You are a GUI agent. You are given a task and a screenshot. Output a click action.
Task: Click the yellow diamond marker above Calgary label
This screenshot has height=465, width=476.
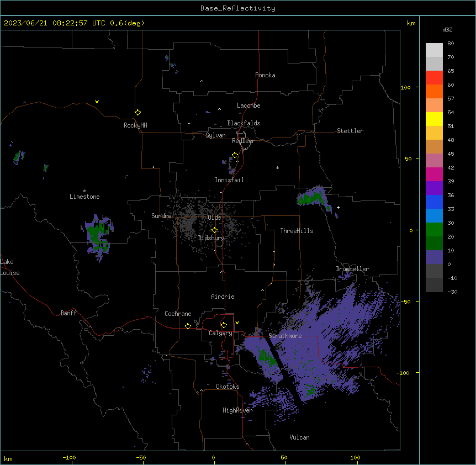click(224, 325)
